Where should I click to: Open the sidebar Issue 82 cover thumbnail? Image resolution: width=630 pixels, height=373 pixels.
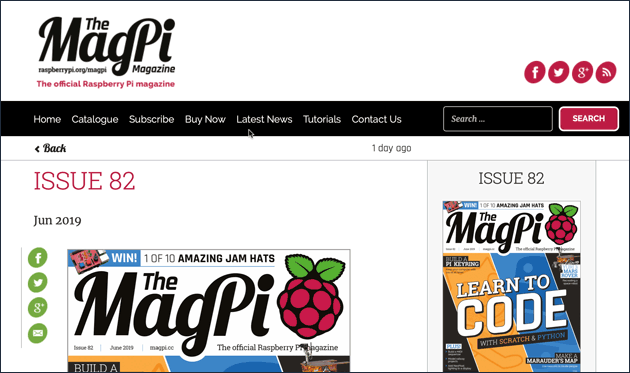pyautogui.click(x=511, y=286)
